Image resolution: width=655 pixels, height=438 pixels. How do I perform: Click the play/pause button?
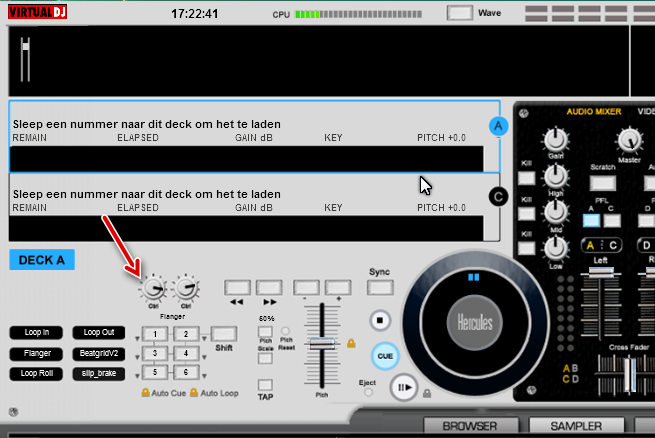(404, 387)
